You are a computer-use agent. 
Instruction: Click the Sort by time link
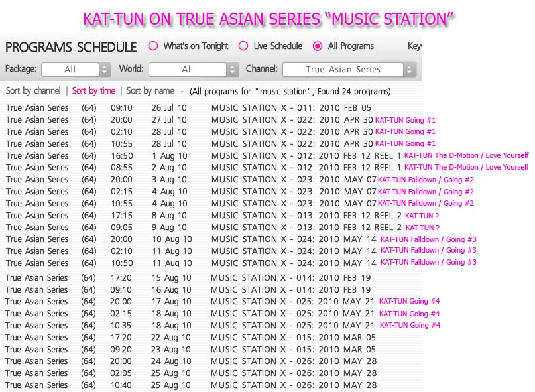click(93, 90)
